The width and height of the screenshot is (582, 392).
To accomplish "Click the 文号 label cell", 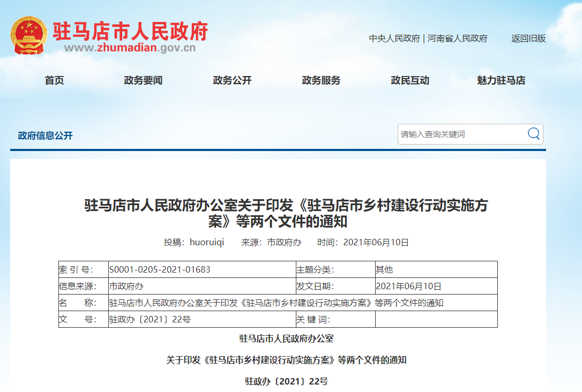I will pos(84,319).
